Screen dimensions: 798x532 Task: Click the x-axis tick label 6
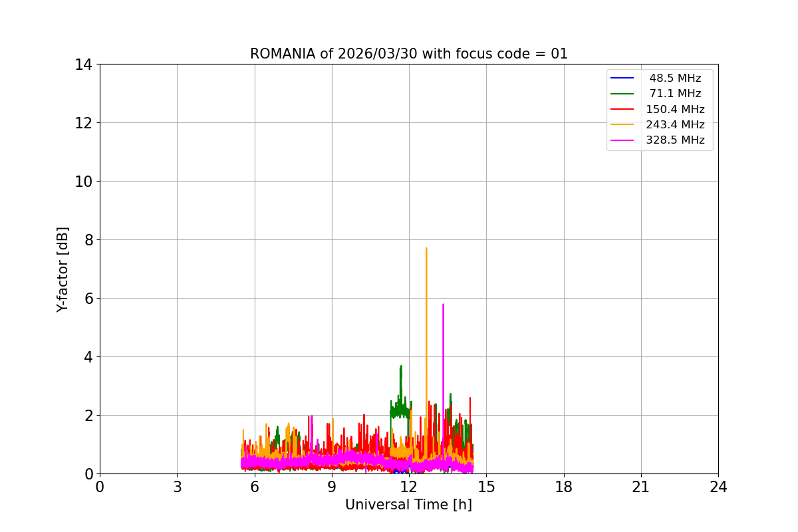click(254, 487)
